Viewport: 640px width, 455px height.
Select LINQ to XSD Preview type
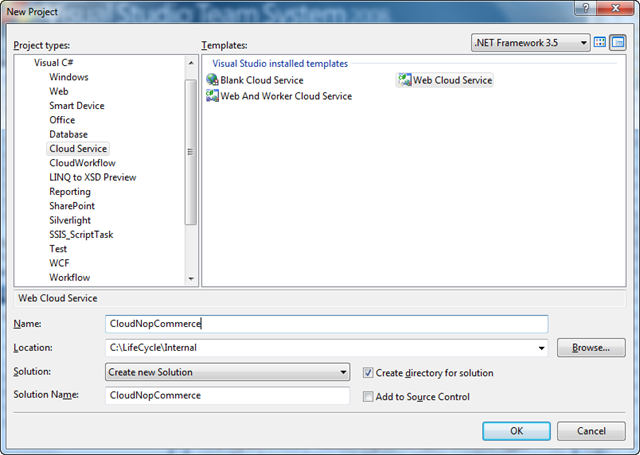[x=93, y=177]
